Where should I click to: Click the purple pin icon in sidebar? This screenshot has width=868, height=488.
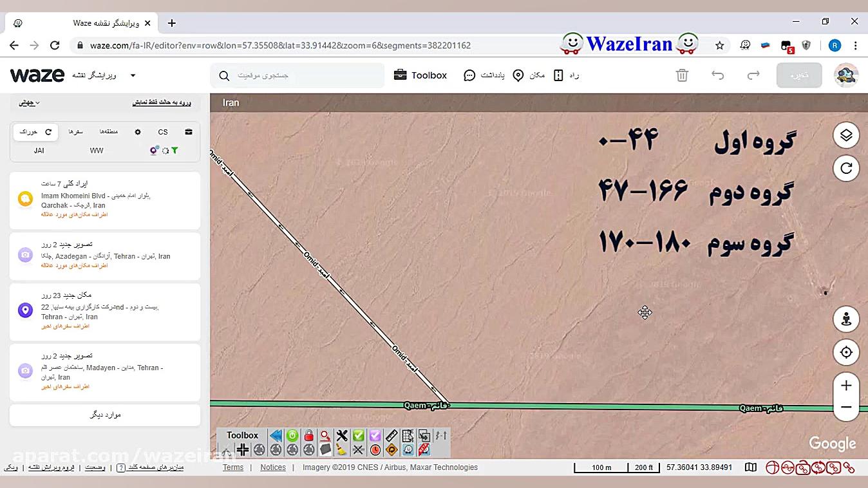tap(154, 151)
